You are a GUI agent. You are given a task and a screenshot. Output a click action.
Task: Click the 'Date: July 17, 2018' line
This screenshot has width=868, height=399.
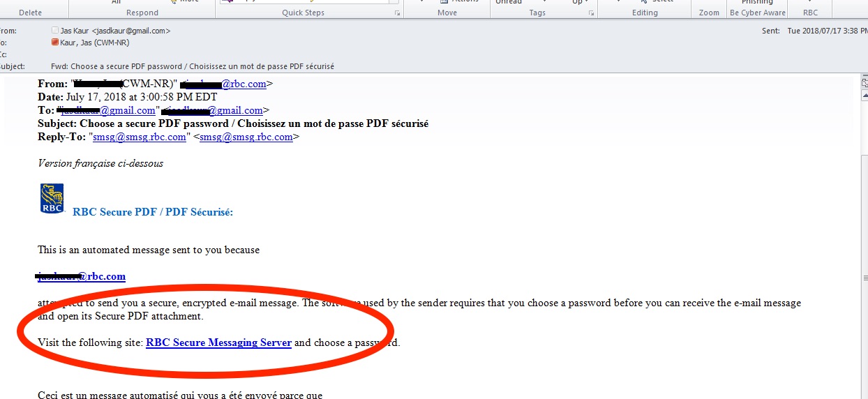click(x=128, y=97)
